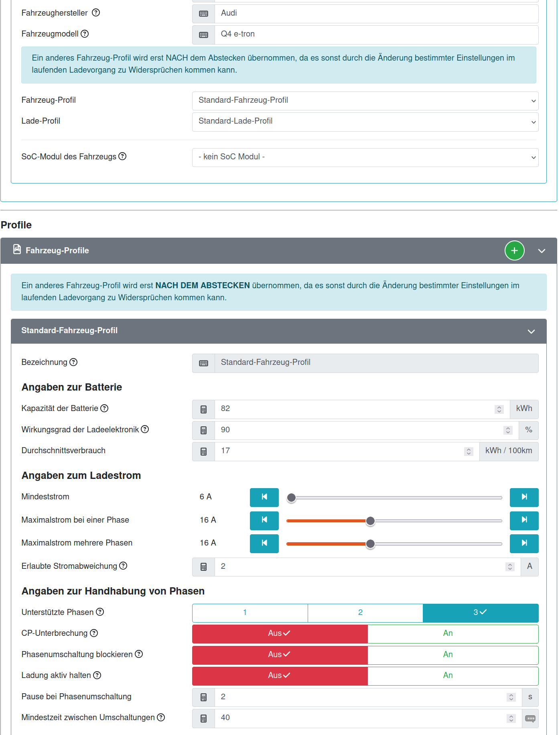Set Mindeststrom to minimum with left button

[x=264, y=498]
